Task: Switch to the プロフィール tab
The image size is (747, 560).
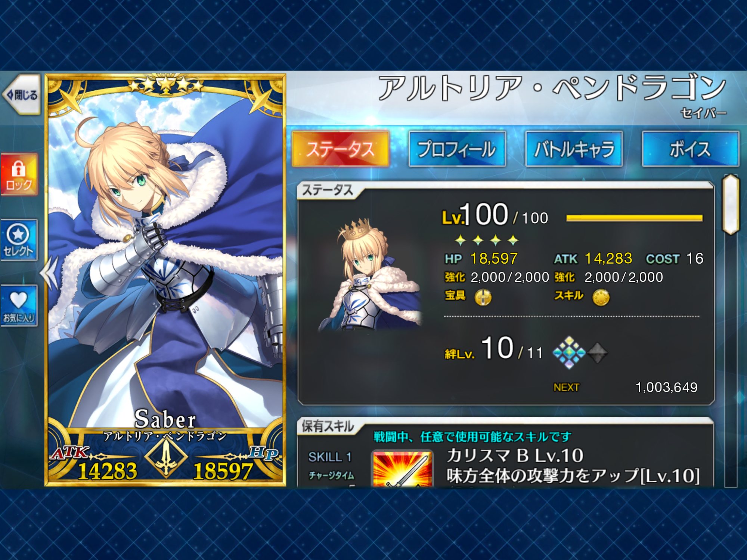Action: pos(457,149)
